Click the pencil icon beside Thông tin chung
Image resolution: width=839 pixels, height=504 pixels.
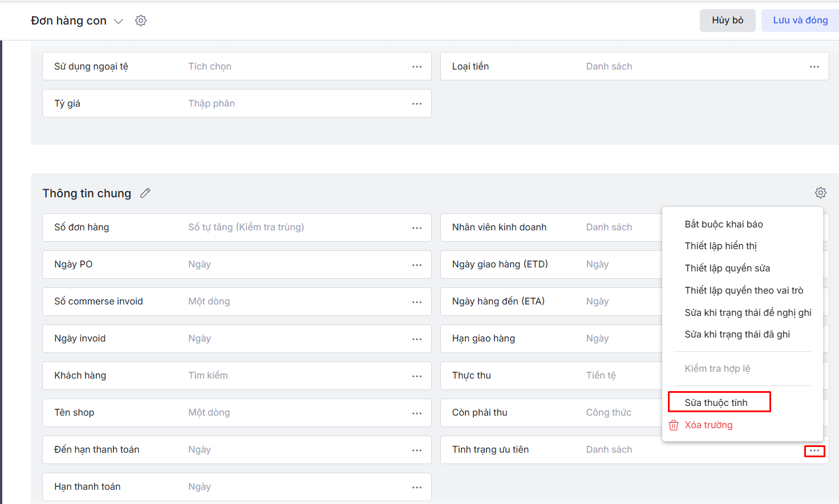pos(145,193)
